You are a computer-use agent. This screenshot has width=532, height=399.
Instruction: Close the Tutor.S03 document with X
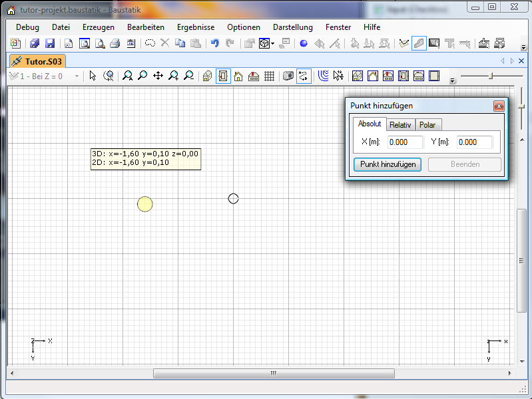click(x=521, y=61)
